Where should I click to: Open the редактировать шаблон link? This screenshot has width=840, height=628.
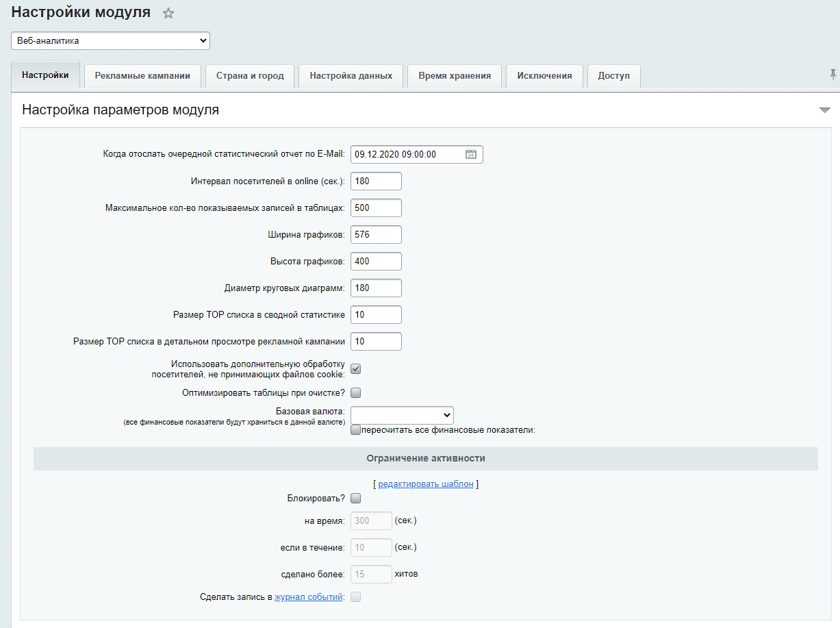coord(426,483)
